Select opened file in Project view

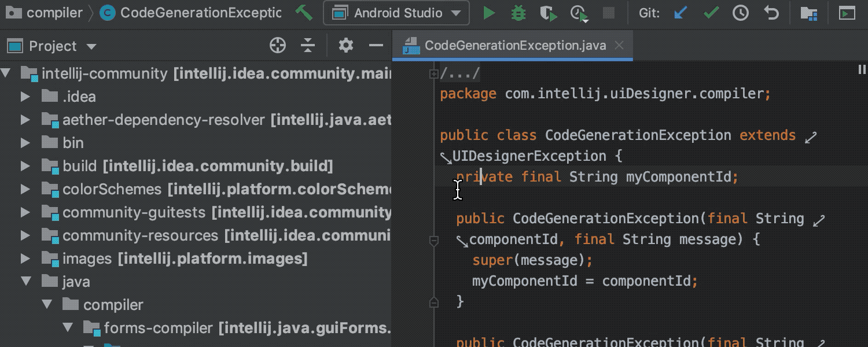click(x=278, y=45)
